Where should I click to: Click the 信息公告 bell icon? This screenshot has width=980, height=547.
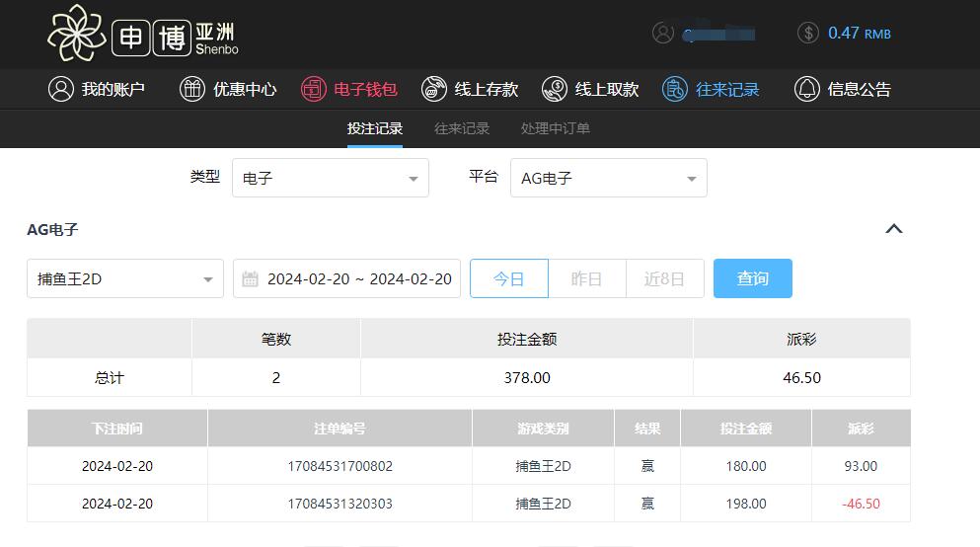point(807,89)
